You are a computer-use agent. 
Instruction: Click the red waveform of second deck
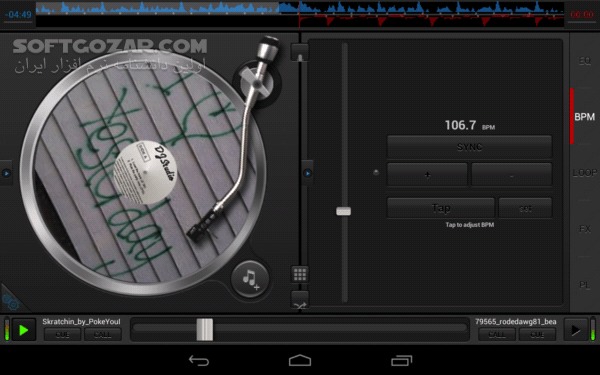point(432,21)
